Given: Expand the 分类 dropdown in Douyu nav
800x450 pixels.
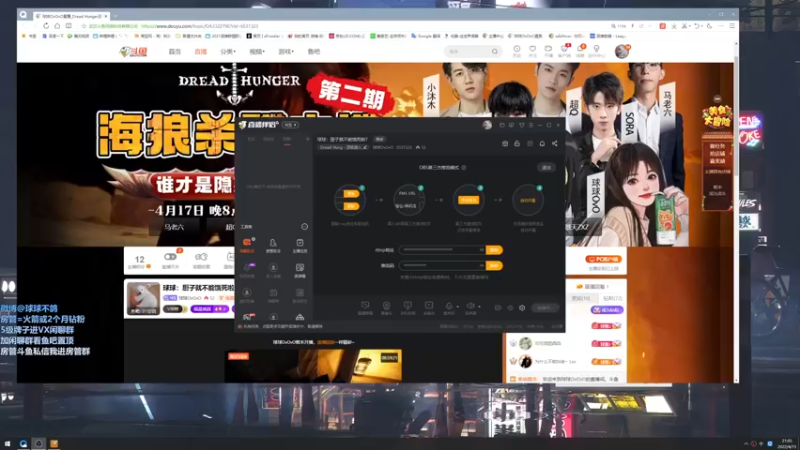Looking at the screenshot, I should (x=228, y=52).
